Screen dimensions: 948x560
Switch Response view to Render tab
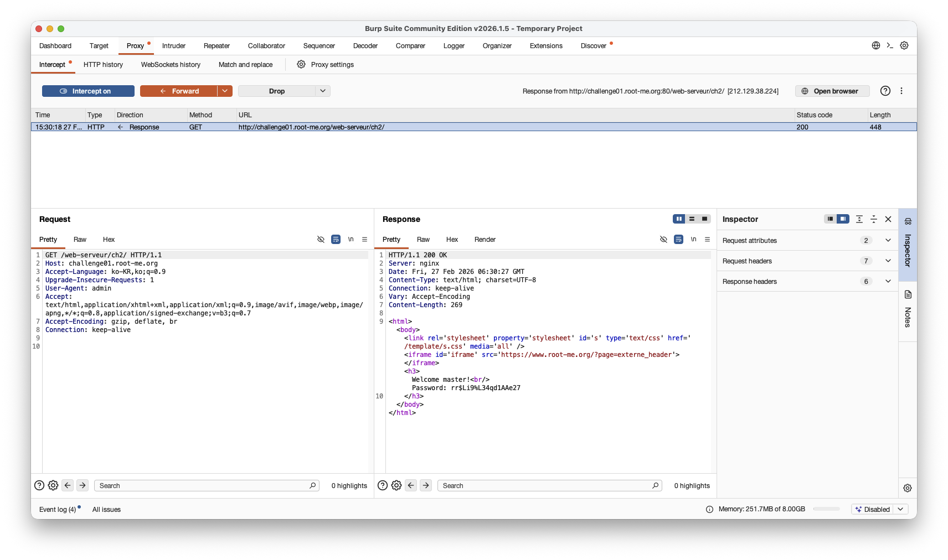point(485,239)
